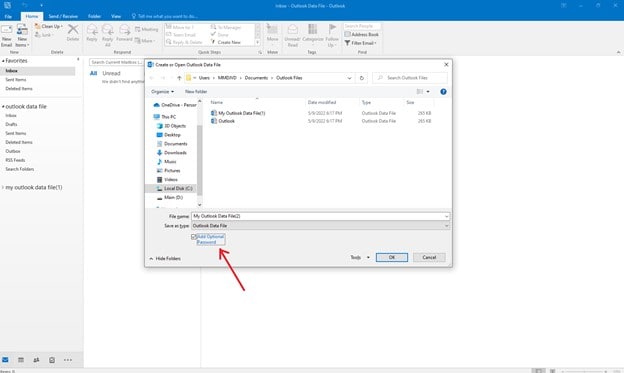Switch to Calendar in bottom navigation
Viewport: 624px width, 373px height.
21,360
